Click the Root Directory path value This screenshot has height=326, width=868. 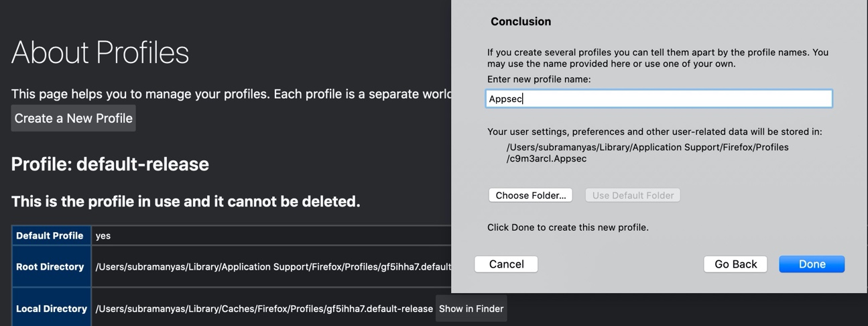(x=273, y=267)
